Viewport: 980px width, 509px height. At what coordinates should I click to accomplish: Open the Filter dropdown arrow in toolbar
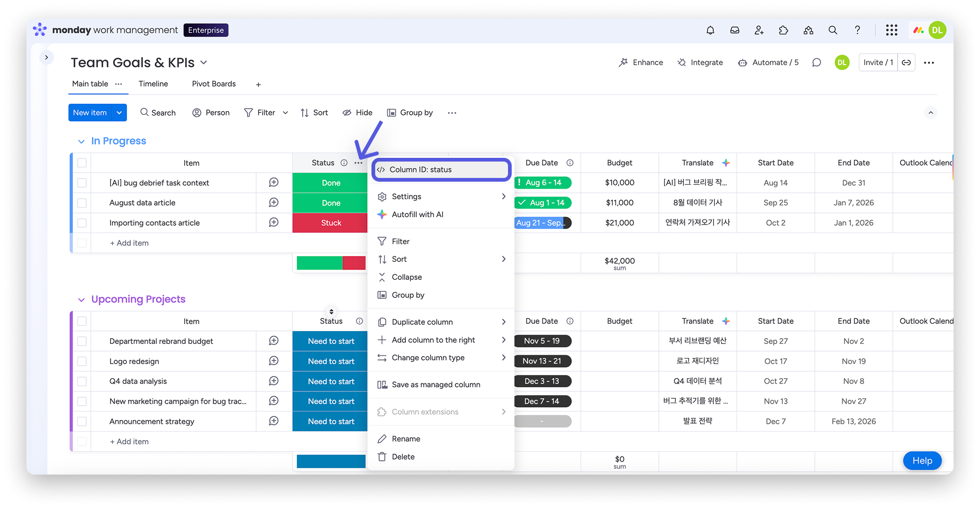(x=285, y=113)
